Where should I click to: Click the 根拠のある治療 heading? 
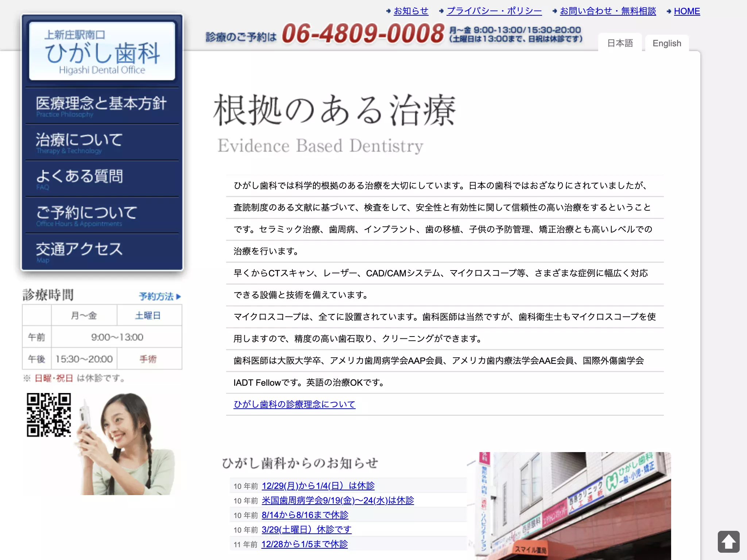click(334, 110)
